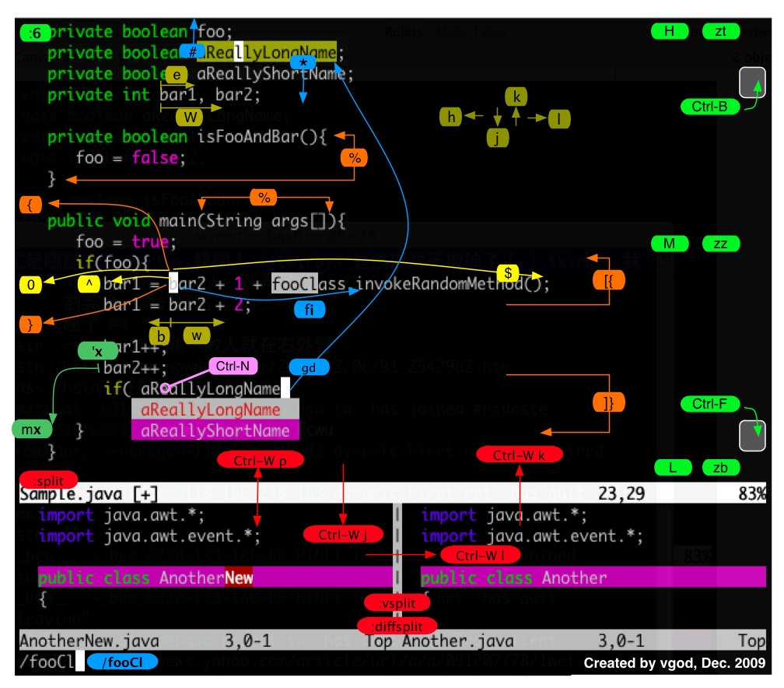784x688 pixels.
Task: Click the olive e word-end badge
Action: tap(177, 75)
